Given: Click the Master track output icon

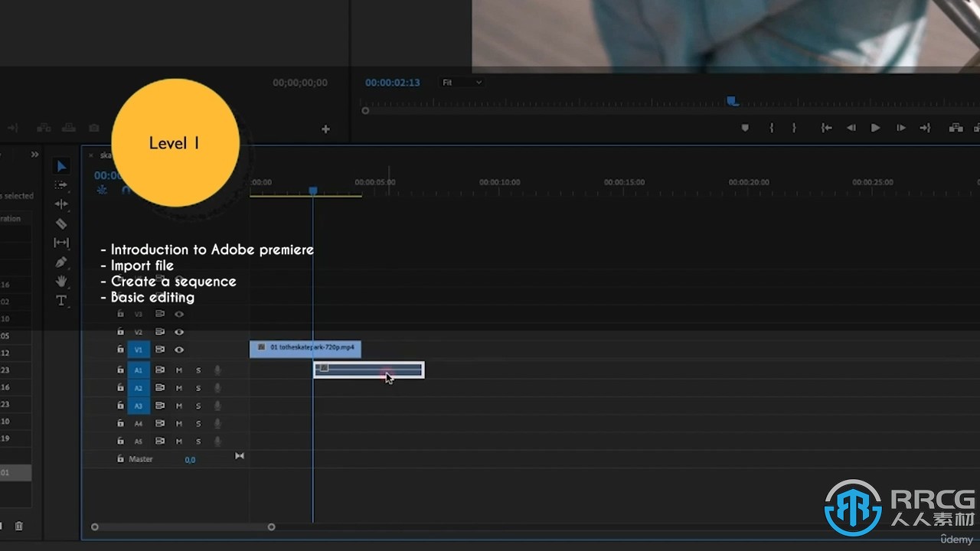Looking at the screenshot, I should pyautogui.click(x=239, y=456).
